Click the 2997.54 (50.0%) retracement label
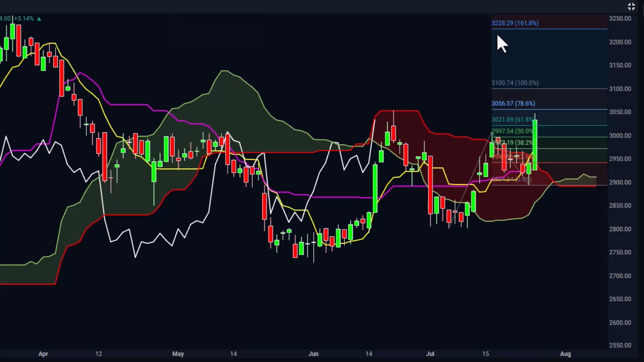The width and height of the screenshot is (644, 362). click(x=513, y=131)
